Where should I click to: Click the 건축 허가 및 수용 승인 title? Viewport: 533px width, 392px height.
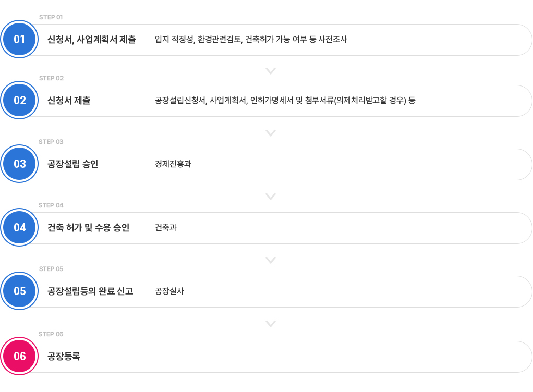[x=88, y=228]
